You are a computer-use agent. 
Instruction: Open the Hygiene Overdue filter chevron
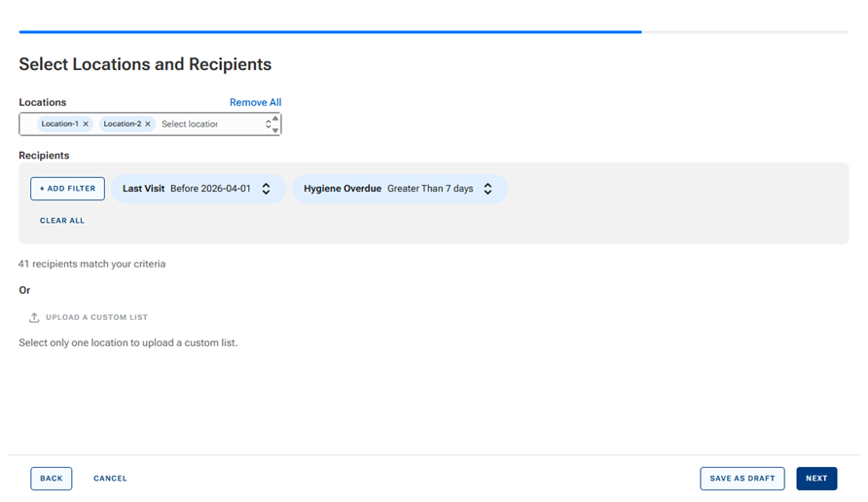[488, 189]
